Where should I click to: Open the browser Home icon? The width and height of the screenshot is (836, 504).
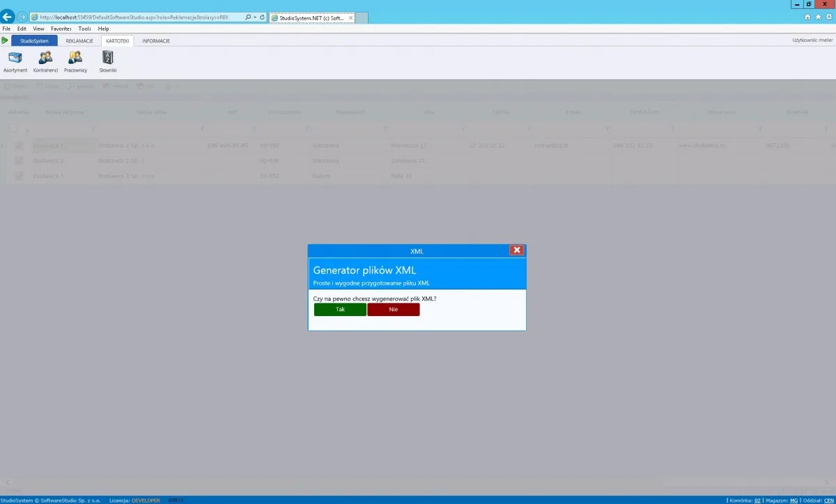coord(807,17)
